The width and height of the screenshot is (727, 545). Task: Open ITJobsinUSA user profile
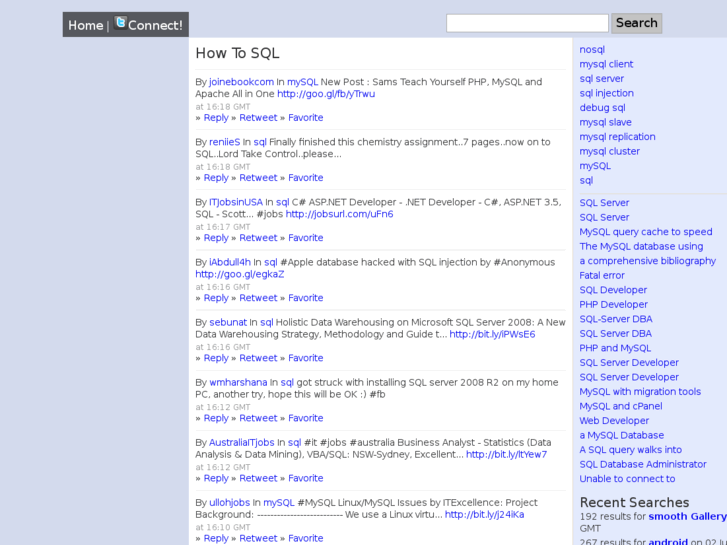(x=236, y=202)
